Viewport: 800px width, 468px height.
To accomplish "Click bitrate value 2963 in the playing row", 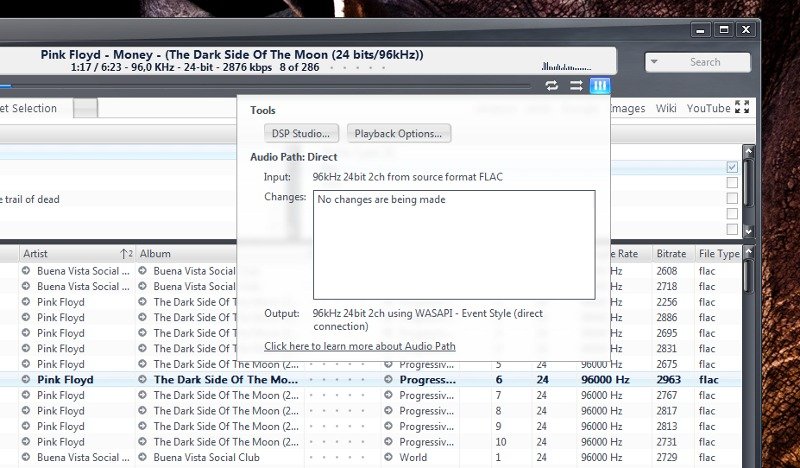I will [668, 380].
